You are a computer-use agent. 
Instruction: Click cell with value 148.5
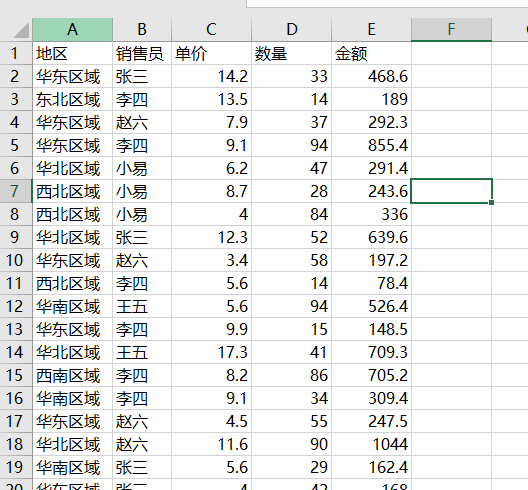371,329
